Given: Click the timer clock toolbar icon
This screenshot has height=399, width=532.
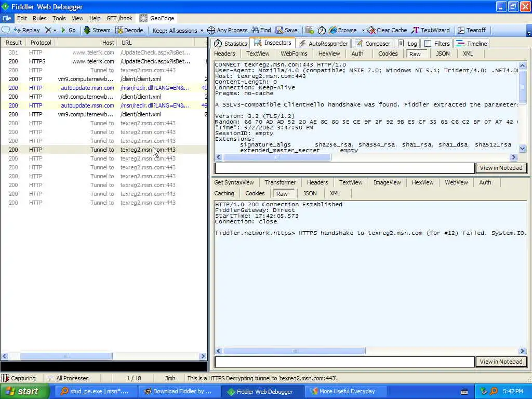Looking at the screenshot, I should [x=322, y=30].
